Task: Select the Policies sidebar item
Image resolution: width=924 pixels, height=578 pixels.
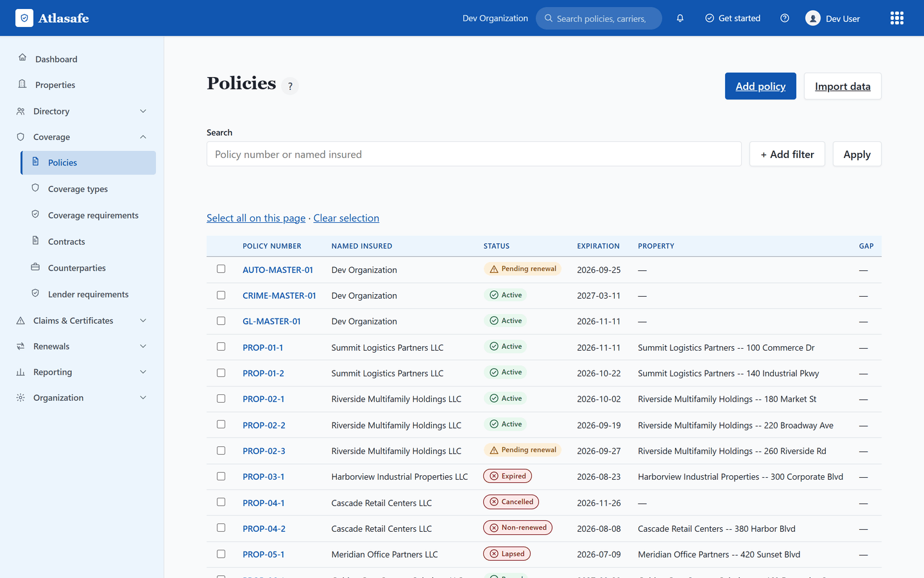Action: click(89, 162)
